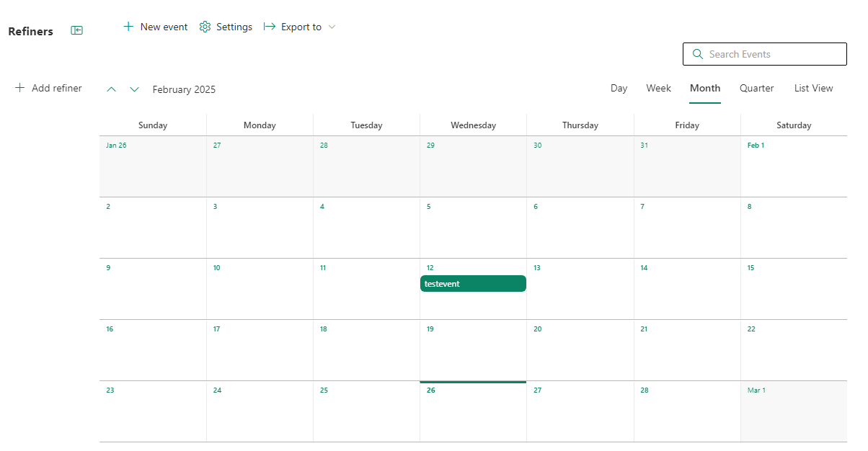Screen dimensions: 868x451
Task: Go to previous month with the up chevron
Action: tap(111, 89)
